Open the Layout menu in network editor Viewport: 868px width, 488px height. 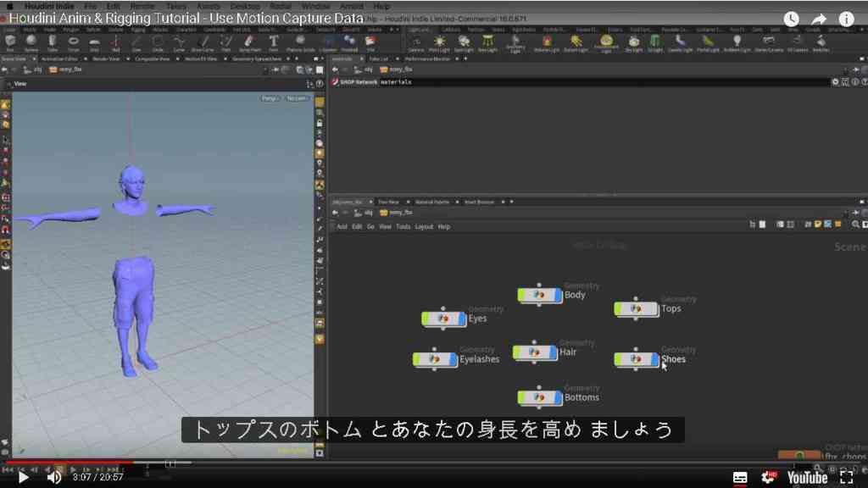(x=424, y=227)
